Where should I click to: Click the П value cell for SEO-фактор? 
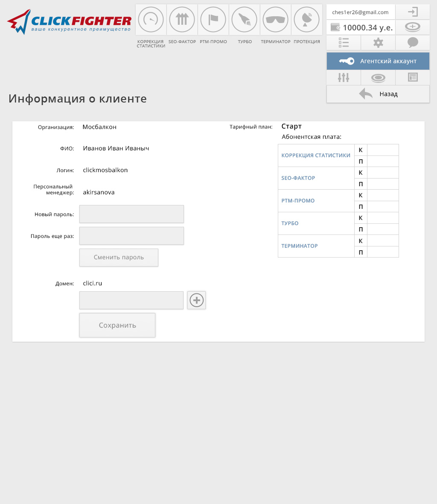click(x=383, y=184)
